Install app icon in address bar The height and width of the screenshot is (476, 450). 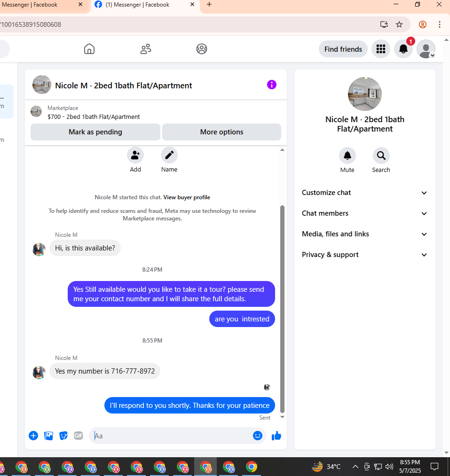384,24
